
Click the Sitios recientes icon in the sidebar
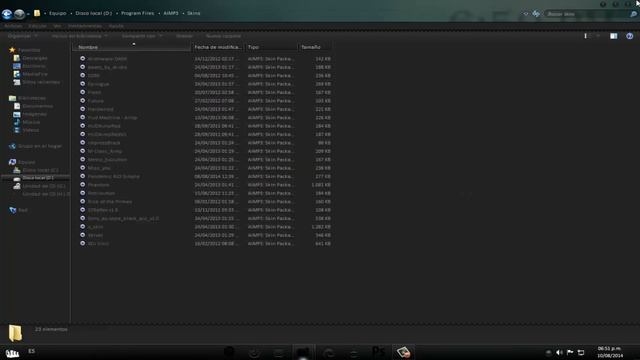17,82
